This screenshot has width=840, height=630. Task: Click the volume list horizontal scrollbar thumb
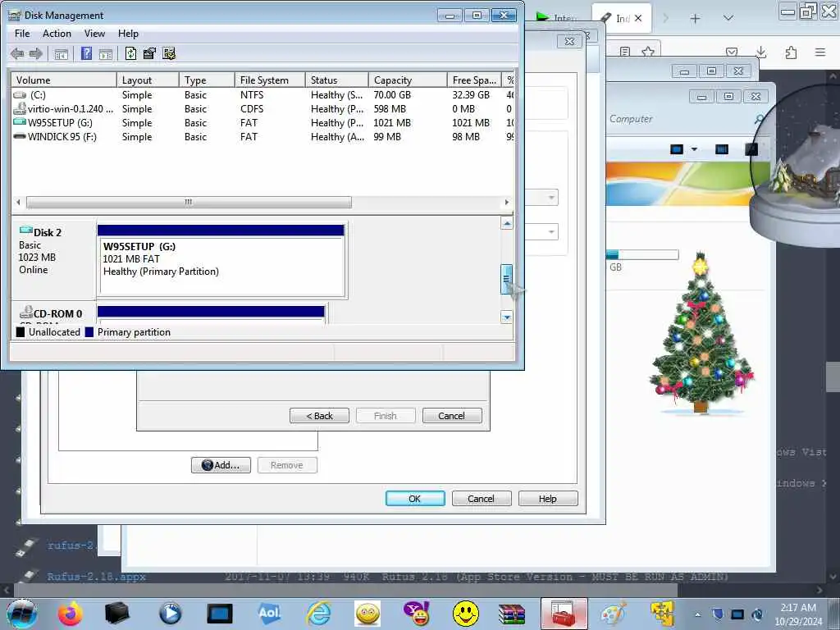[189, 202]
